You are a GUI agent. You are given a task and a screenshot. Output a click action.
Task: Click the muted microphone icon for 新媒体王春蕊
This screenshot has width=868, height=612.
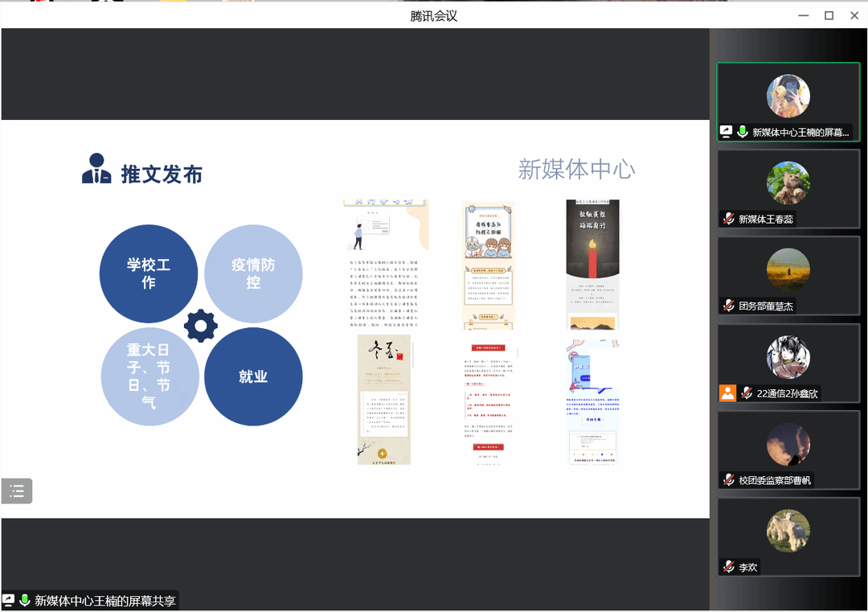pos(728,219)
